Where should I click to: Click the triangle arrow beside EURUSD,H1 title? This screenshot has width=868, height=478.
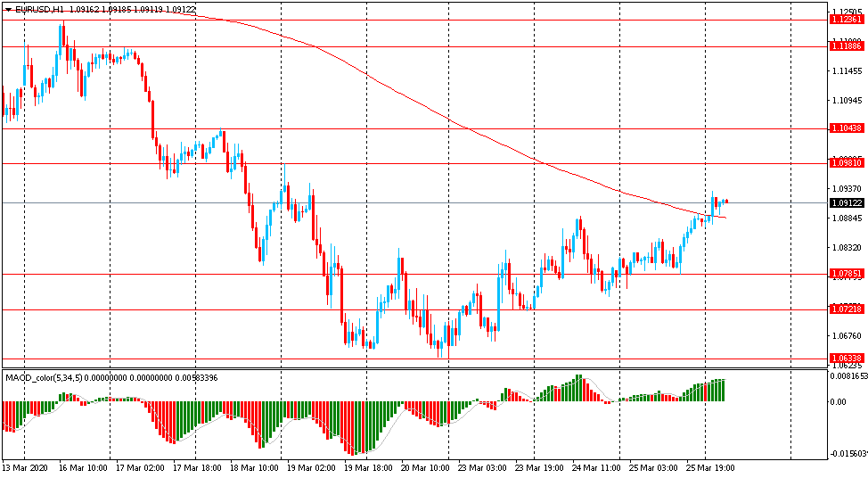coord(8,10)
